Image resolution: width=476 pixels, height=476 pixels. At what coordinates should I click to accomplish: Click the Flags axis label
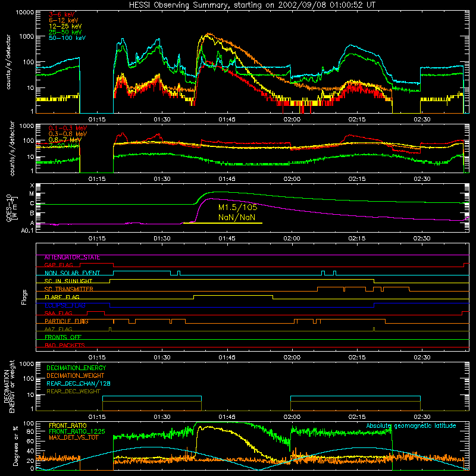coord(24,297)
